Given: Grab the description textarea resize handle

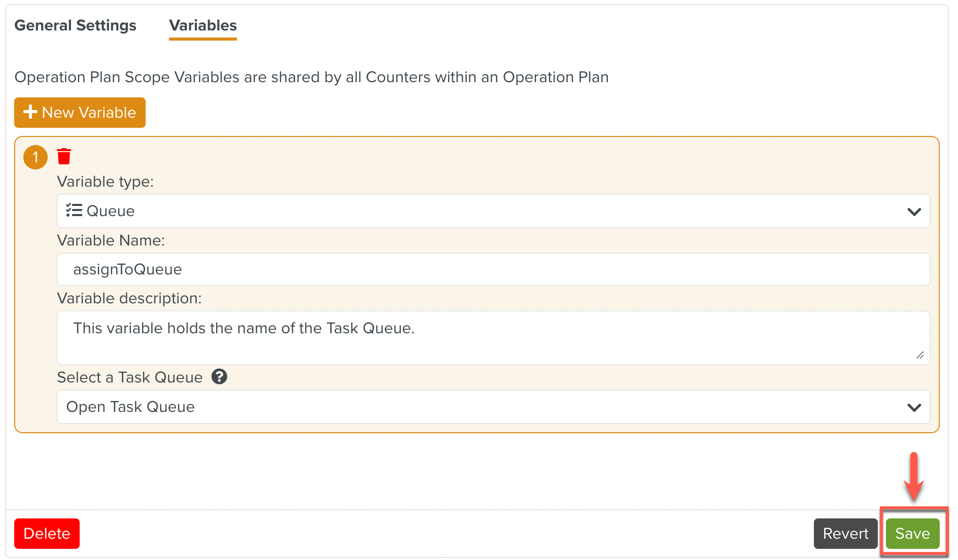Looking at the screenshot, I should point(920,355).
